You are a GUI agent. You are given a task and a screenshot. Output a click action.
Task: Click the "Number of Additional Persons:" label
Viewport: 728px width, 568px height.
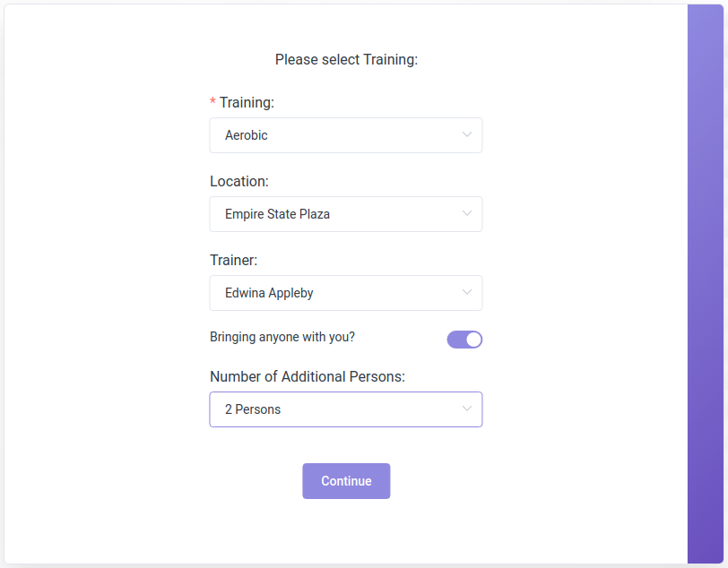(308, 377)
